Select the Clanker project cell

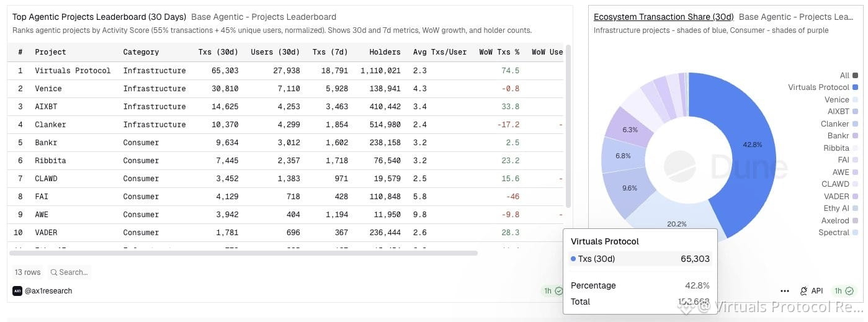(x=50, y=125)
